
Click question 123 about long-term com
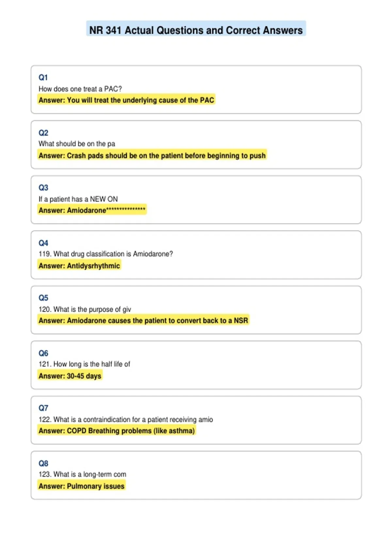click(x=82, y=474)
